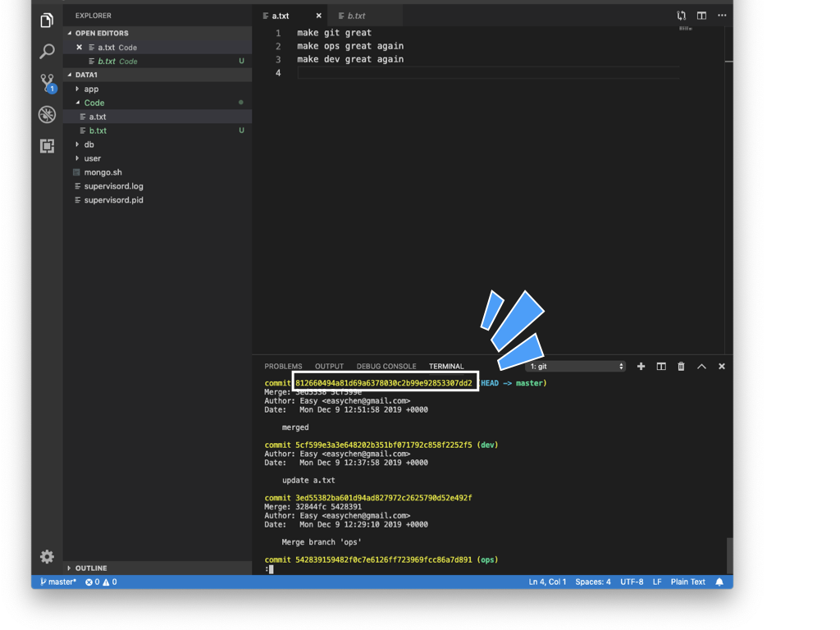This screenshot has height=630, width=840.
Task: Click Ln 4, Col 1 in status bar
Action: 547,582
